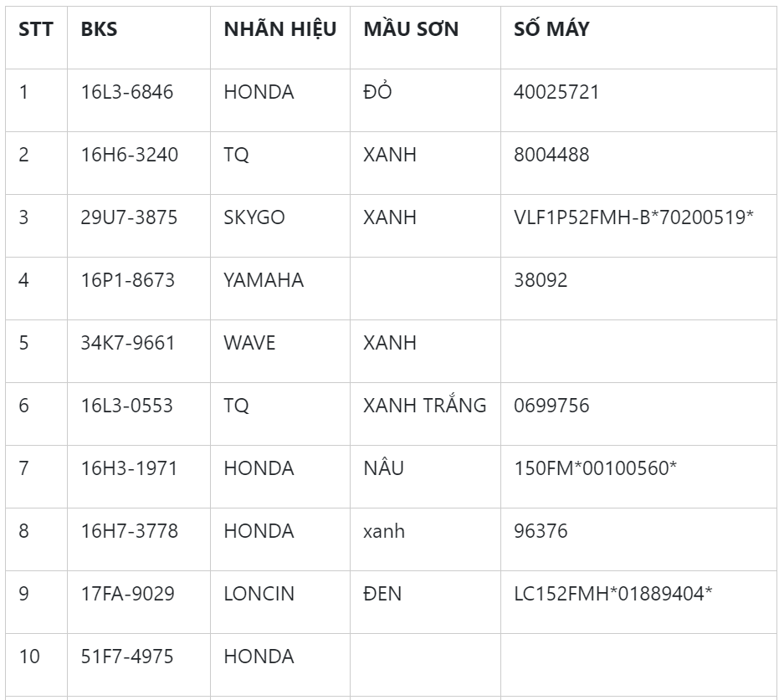Select engine number 38092 cell
779x700 pixels.
click(541, 280)
